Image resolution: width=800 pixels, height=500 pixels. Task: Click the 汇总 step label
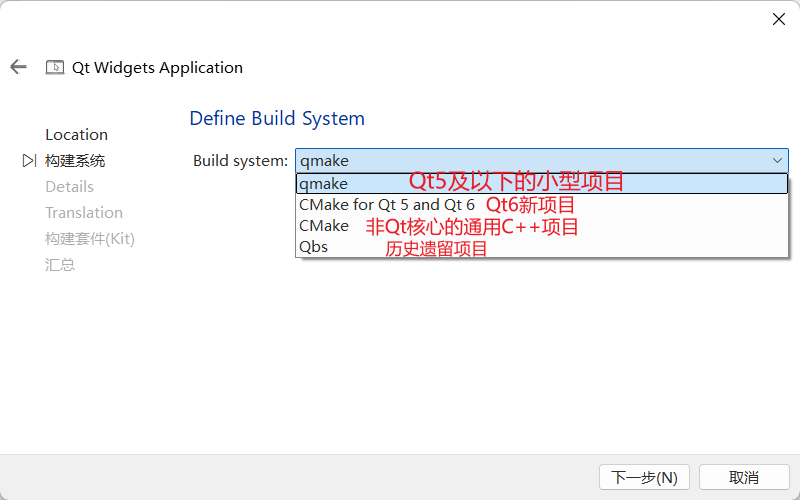[x=60, y=265]
